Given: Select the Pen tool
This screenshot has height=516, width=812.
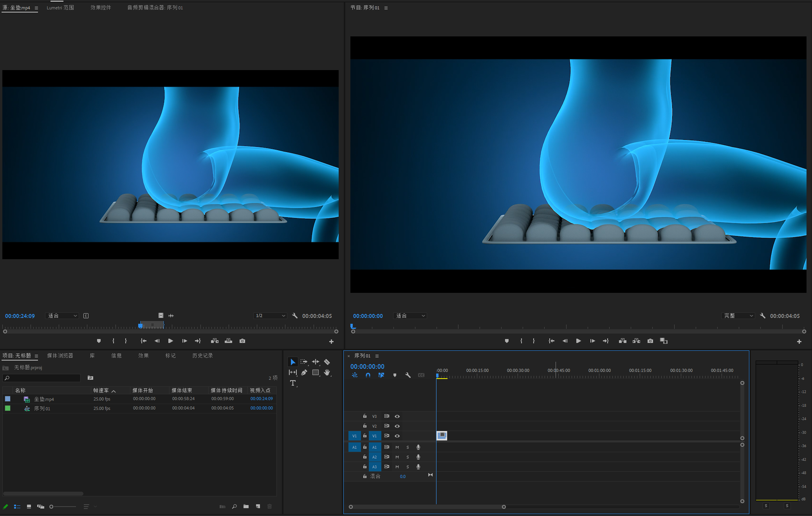Looking at the screenshot, I should coord(304,372).
